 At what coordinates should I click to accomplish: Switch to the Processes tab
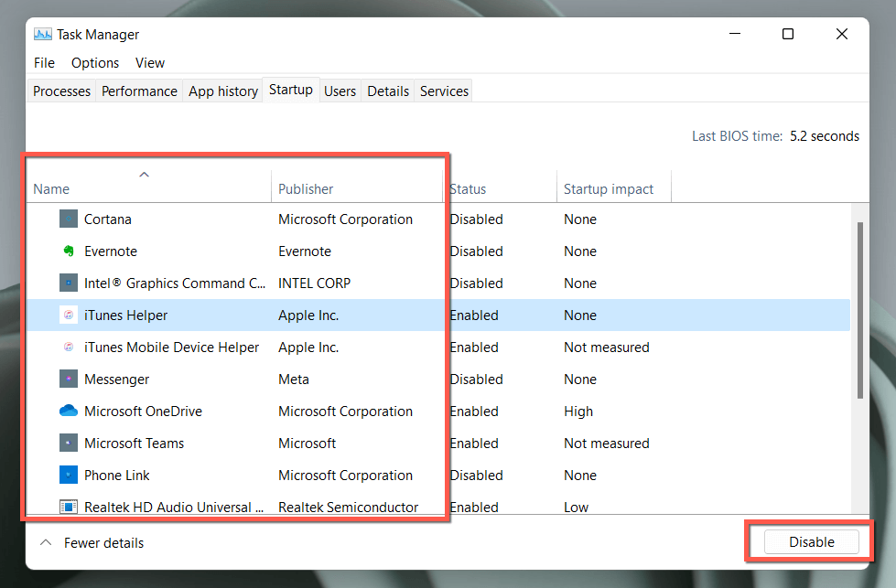coord(61,91)
